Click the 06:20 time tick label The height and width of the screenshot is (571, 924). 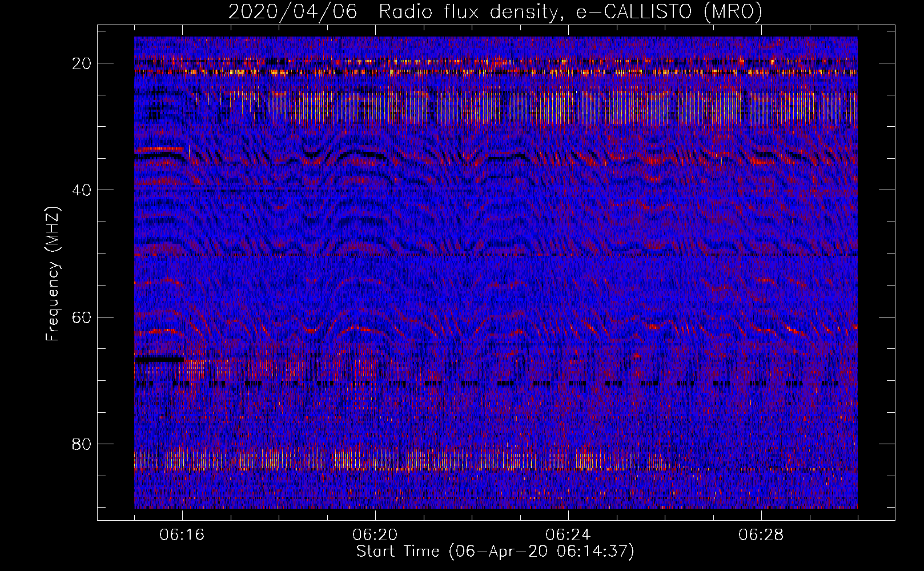(x=375, y=535)
